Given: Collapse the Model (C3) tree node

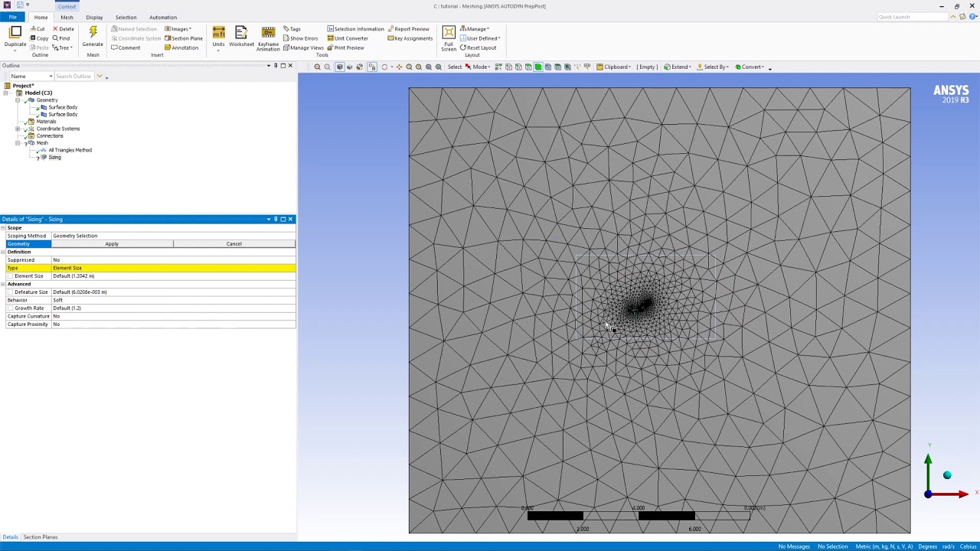Looking at the screenshot, I should [x=6, y=93].
